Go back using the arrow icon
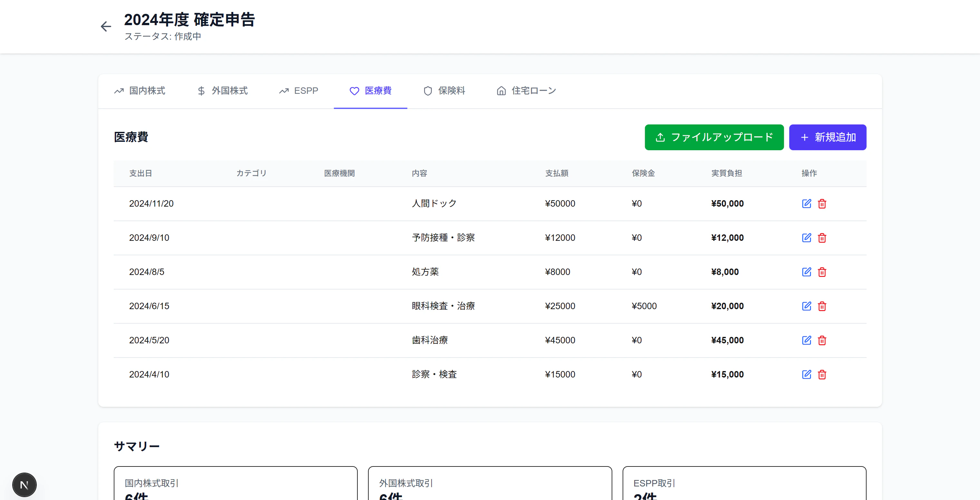 106,26
